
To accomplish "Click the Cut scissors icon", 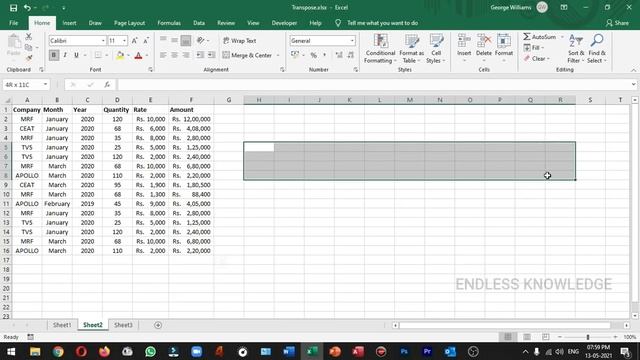I will pos(29,37).
